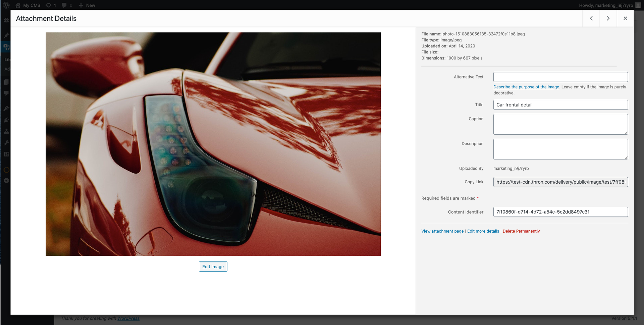Viewport: 644px width, 325px height.
Task: Open the New content menu label
Action: point(91,5)
